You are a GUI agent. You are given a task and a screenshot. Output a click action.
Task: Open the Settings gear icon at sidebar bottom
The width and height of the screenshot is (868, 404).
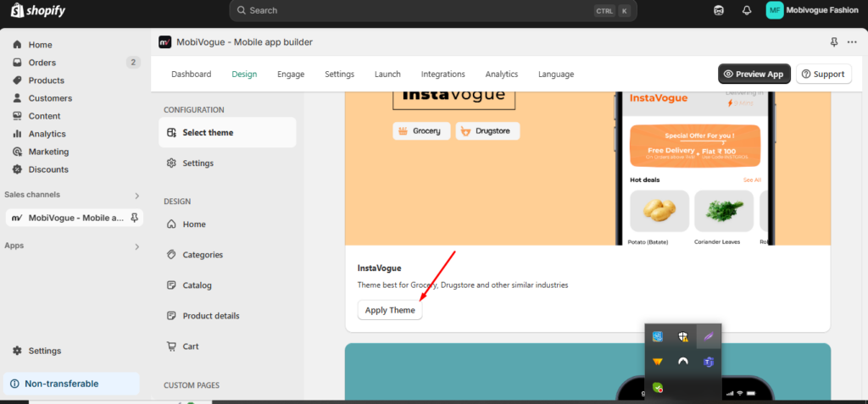(x=17, y=351)
